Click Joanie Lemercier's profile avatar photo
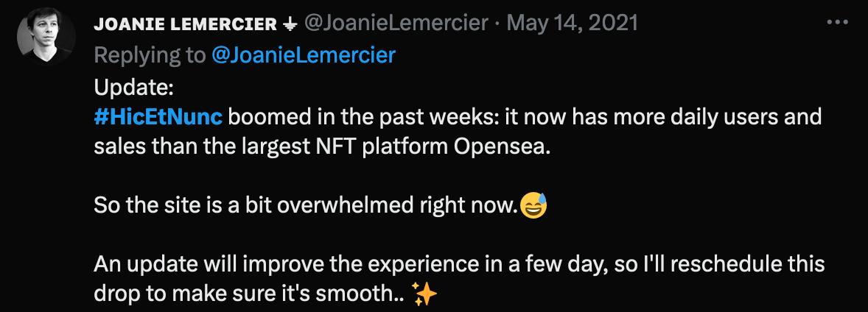This screenshot has width=868, height=312. tap(46, 37)
